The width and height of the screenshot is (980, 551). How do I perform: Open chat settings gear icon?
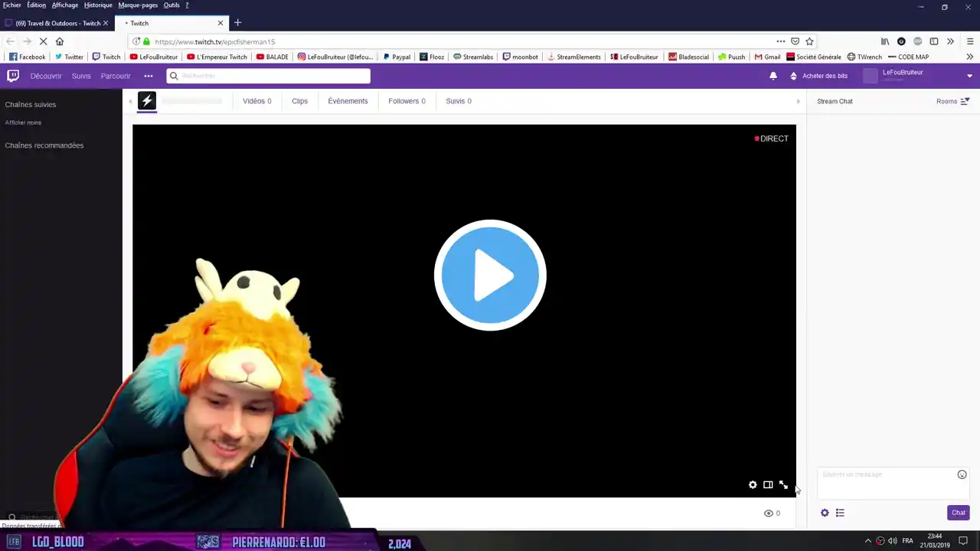(825, 513)
